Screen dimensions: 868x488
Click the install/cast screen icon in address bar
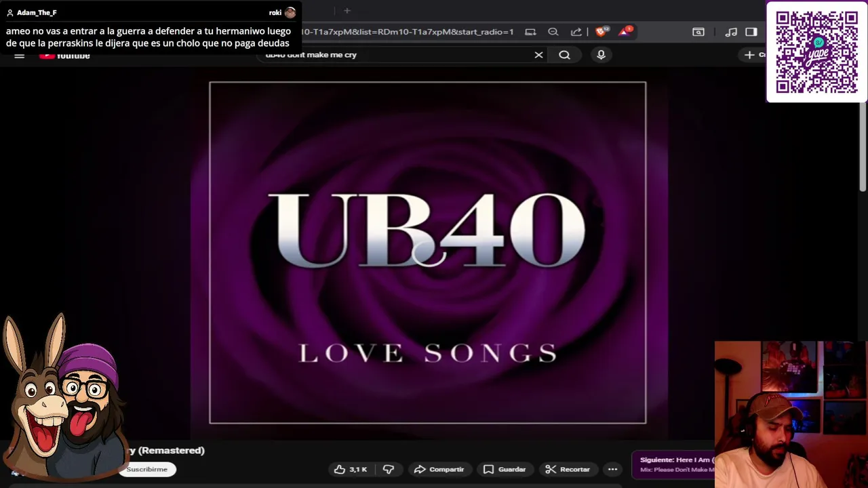(x=530, y=32)
